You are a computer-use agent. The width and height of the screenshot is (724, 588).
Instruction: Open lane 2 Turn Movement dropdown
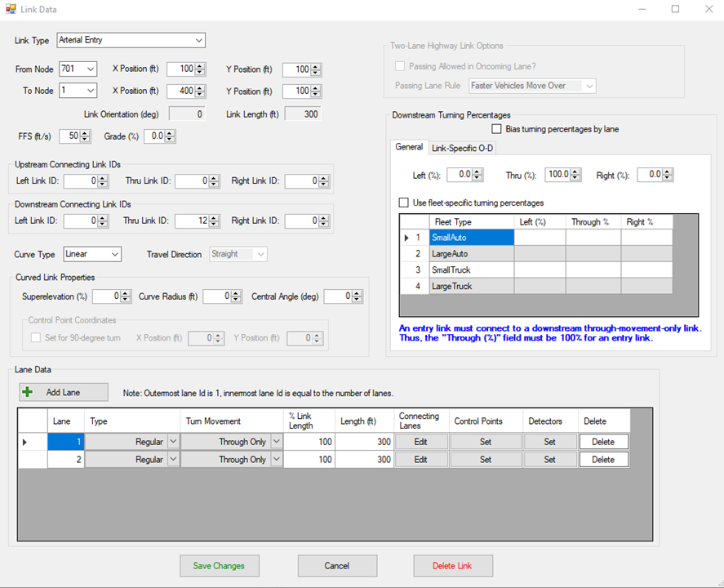click(x=276, y=459)
